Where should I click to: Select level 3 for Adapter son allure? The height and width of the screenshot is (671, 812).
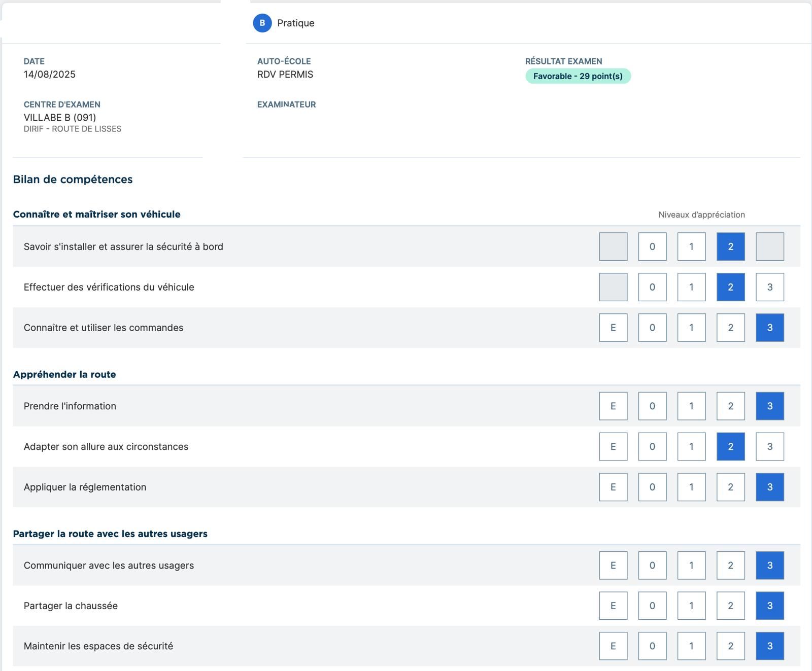pyautogui.click(x=769, y=447)
